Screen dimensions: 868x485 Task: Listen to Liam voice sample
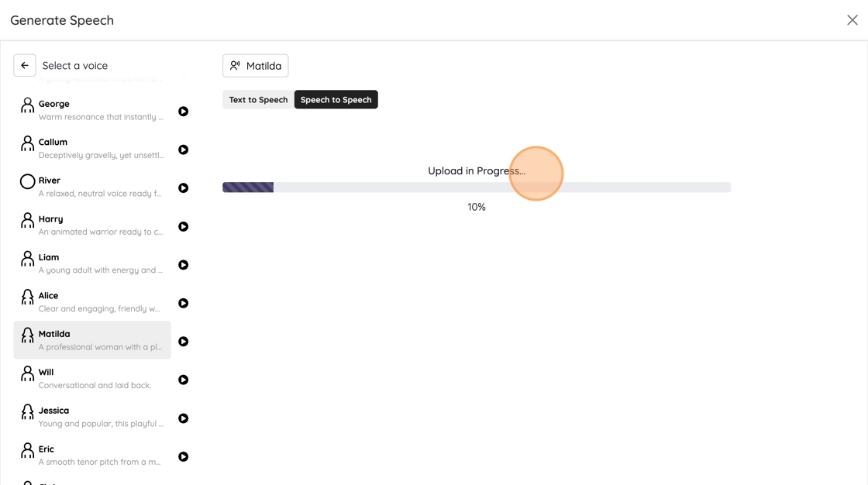pos(184,265)
